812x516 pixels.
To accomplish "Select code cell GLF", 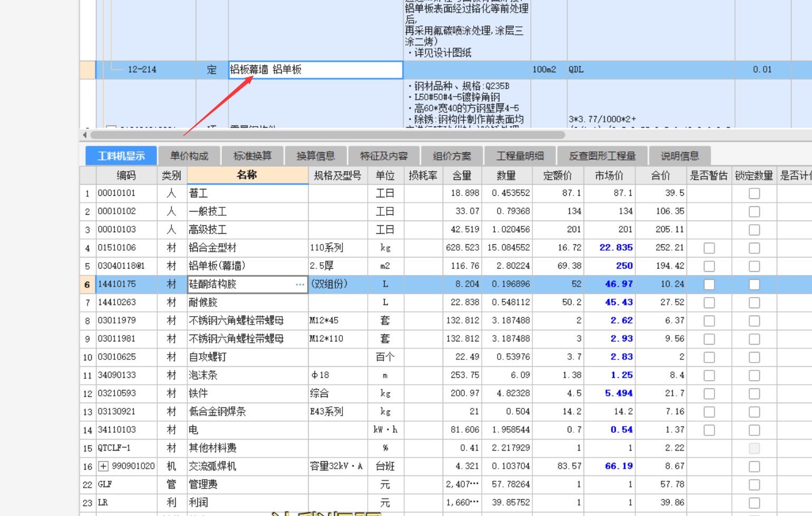I will 126,484.
